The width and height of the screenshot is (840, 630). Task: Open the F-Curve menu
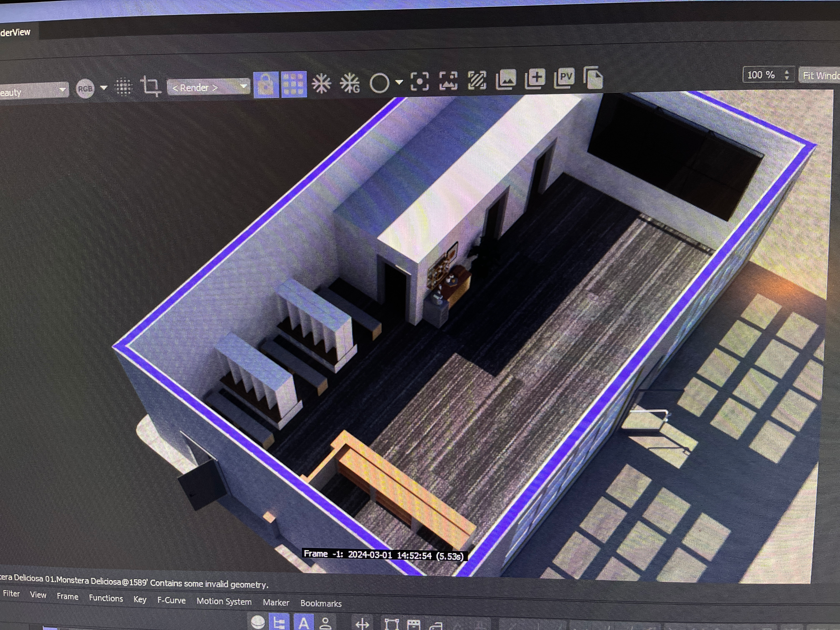tap(171, 600)
